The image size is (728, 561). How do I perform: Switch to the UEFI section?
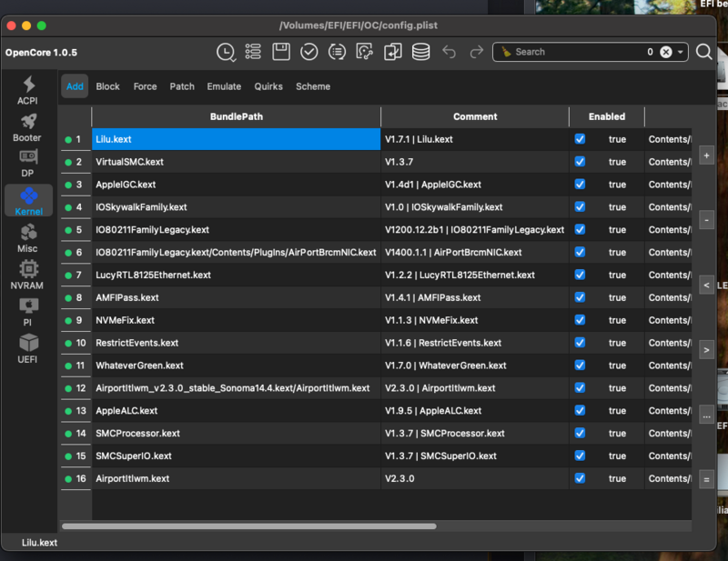28,350
